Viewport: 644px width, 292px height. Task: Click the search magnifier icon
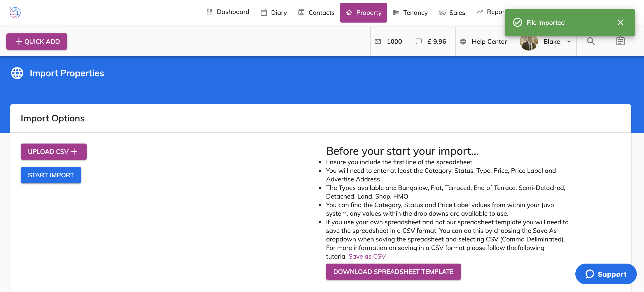[x=591, y=41]
